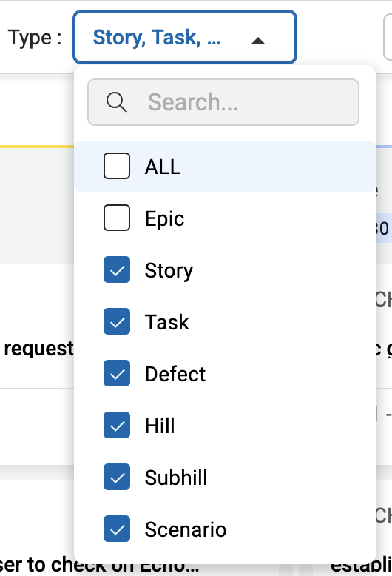This screenshot has width=392, height=576.
Task: Untick the Hill checkbox
Action: coord(117,425)
